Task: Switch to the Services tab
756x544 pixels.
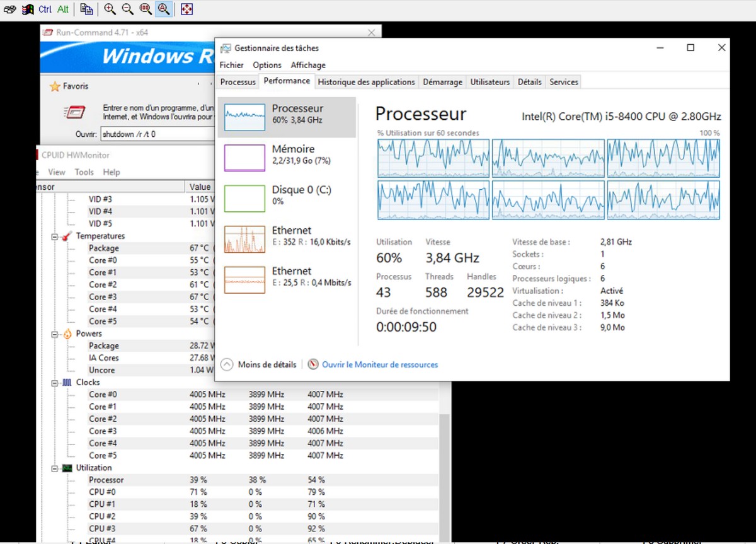Action: tap(564, 82)
